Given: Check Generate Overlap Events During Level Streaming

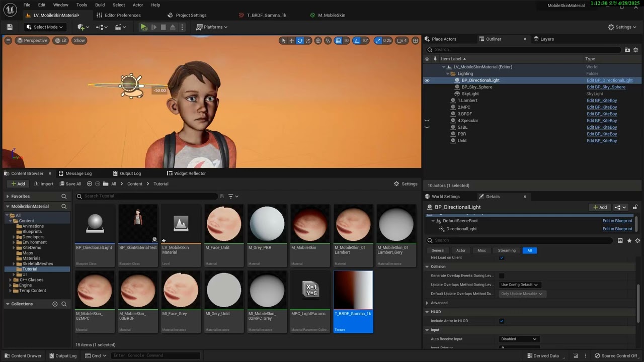Looking at the screenshot, I should [502, 276].
